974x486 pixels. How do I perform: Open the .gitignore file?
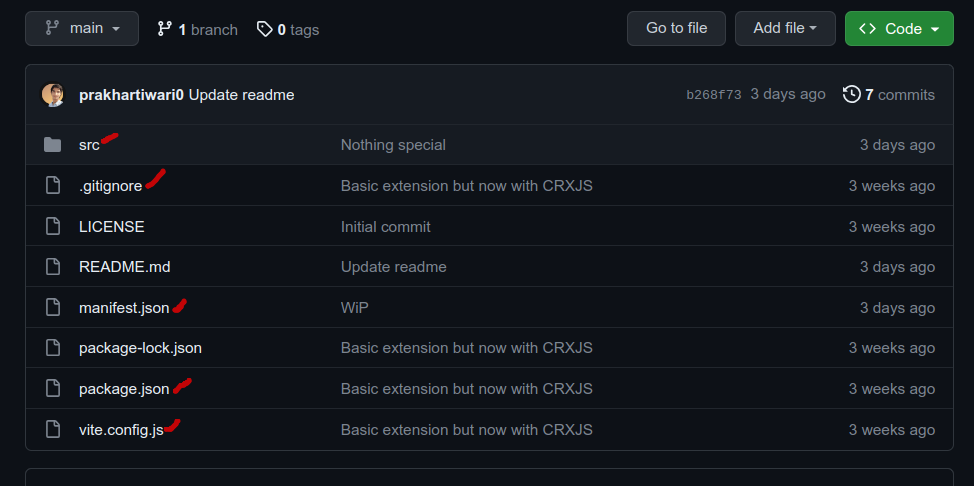coord(111,186)
